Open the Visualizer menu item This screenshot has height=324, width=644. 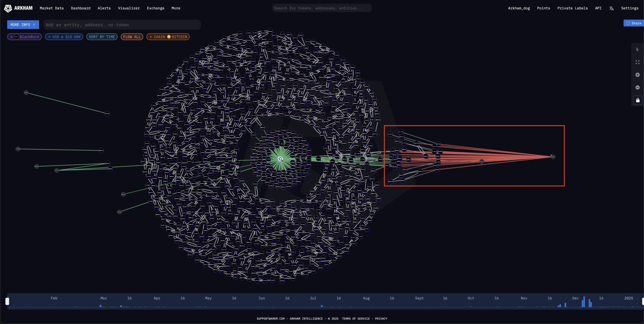click(129, 8)
